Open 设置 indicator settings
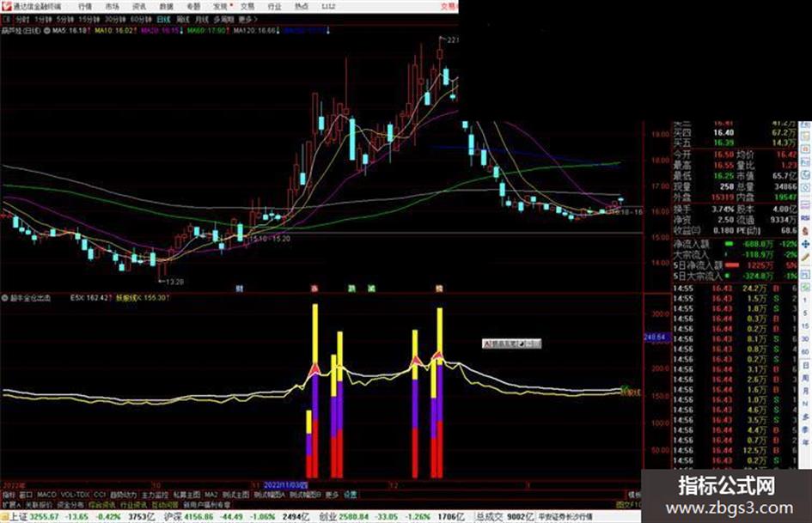This screenshot has height=523, width=812. 350,495
